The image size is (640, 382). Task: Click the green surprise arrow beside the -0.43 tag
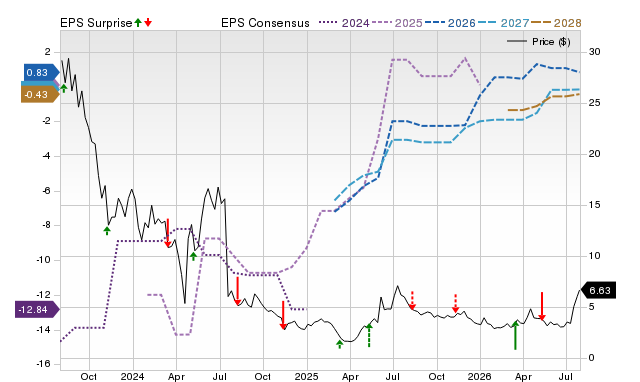pos(64,89)
